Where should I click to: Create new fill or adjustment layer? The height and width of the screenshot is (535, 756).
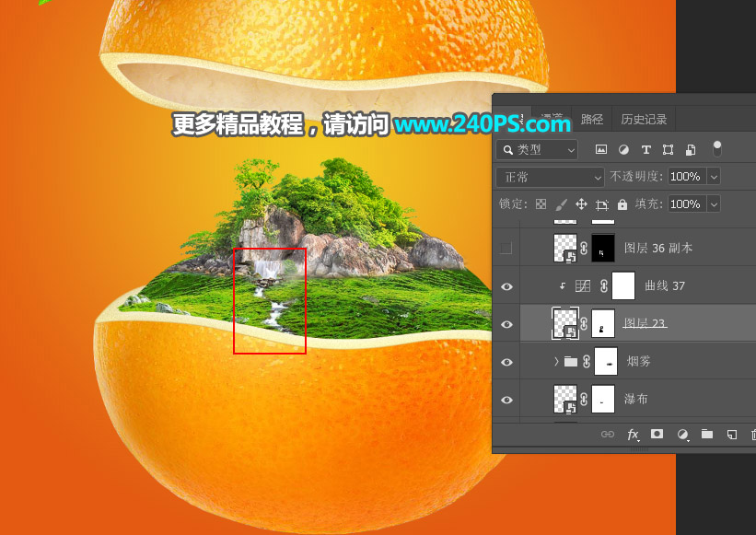pyautogui.click(x=682, y=435)
